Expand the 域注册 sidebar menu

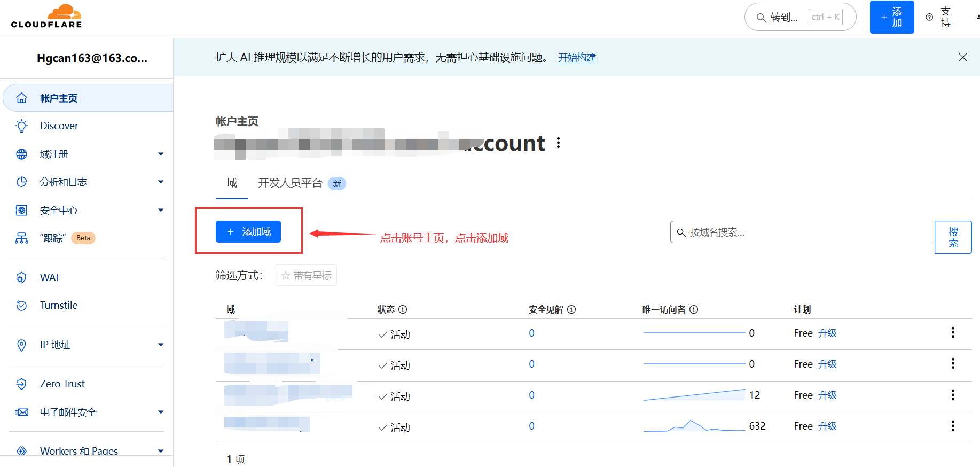(161, 154)
